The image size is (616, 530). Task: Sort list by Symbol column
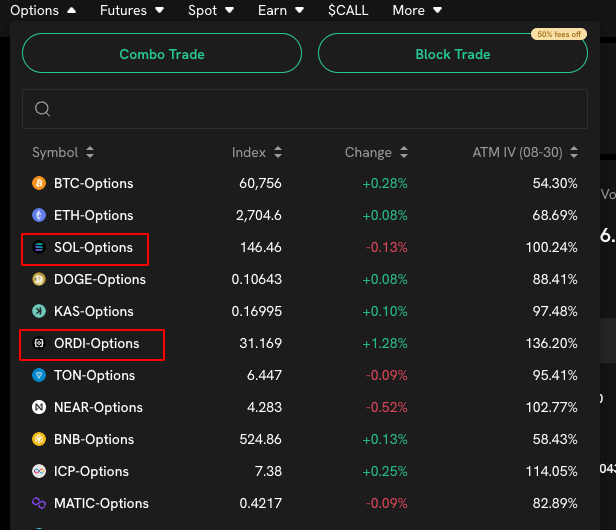coord(63,153)
